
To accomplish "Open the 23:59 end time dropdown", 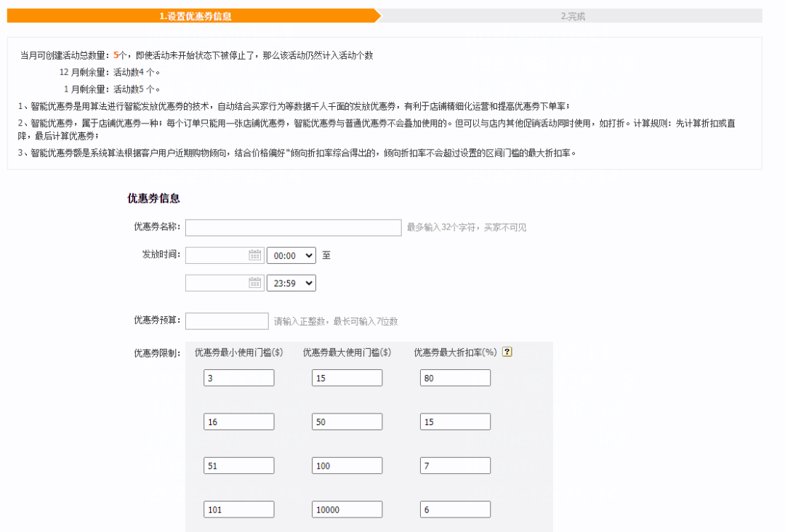I will [x=291, y=283].
